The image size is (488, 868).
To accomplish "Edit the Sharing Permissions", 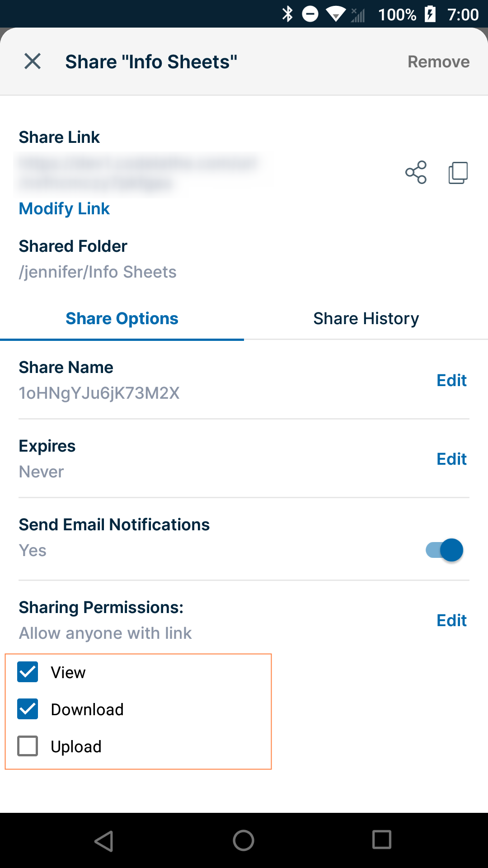I will coord(451,621).
